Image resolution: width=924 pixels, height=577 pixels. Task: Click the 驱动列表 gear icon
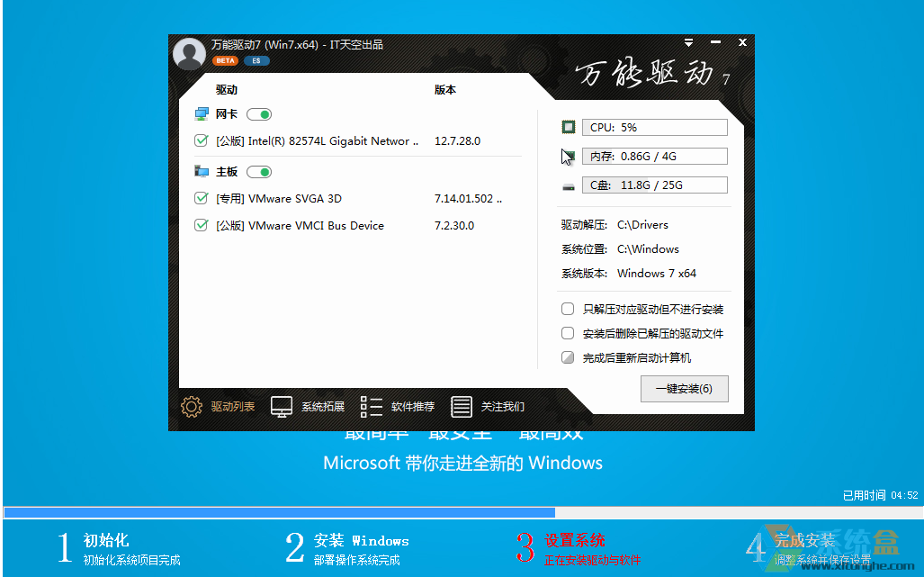tap(192, 407)
